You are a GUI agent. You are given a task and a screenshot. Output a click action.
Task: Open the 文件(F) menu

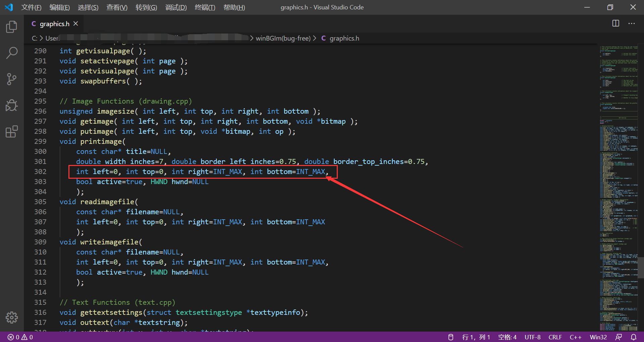coord(31,7)
